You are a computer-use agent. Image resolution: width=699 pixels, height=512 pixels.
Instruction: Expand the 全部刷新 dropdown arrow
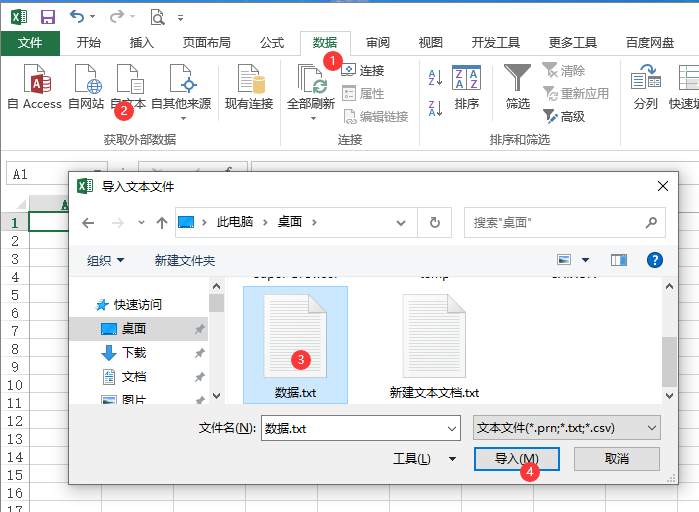click(313, 119)
